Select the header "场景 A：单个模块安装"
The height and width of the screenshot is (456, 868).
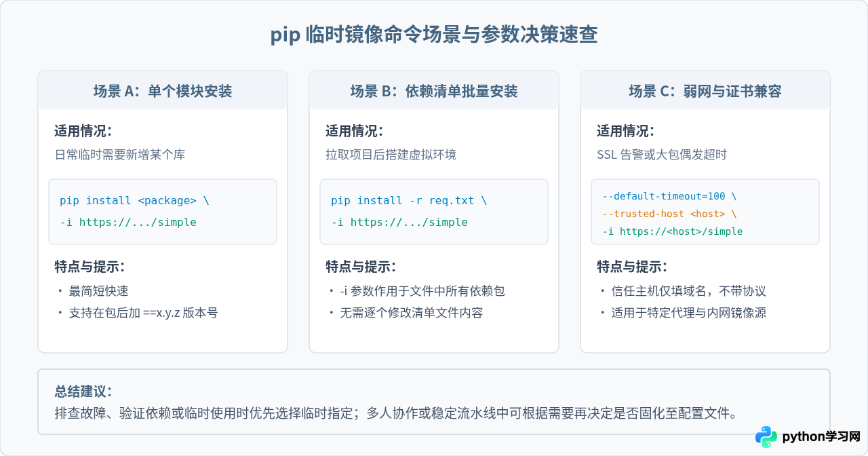[x=163, y=91]
